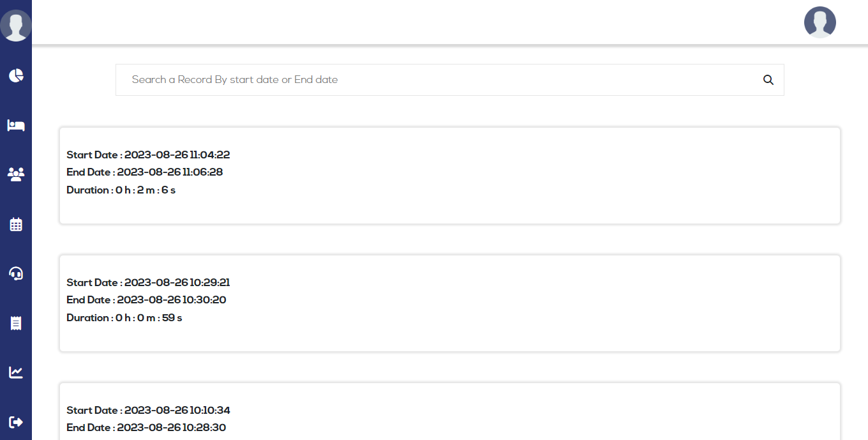This screenshot has width=868, height=440.
Task: Click the sidebar user avatar at top
Action: (x=16, y=26)
